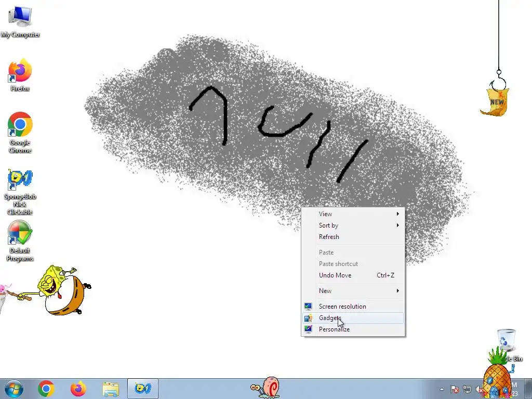Open Google Chrome desktop shortcut
The image size is (532, 399).
[20, 132]
